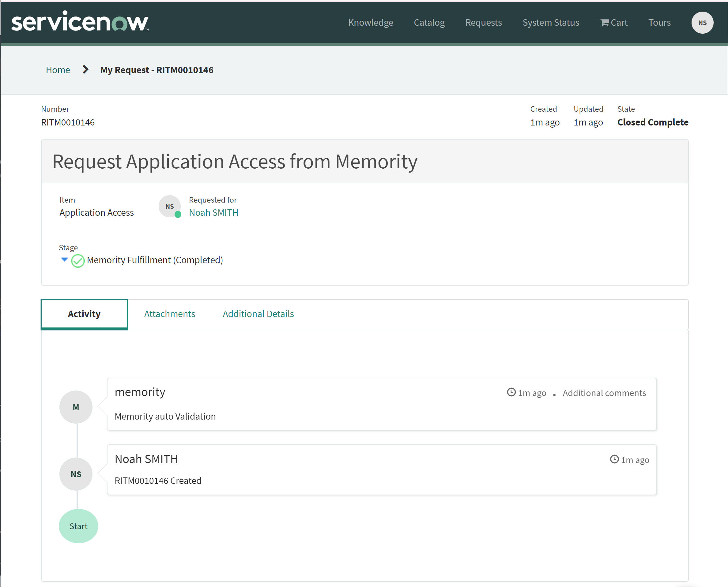Open Noah SMITH profile link
Screen dimensions: 728x587
213,213
